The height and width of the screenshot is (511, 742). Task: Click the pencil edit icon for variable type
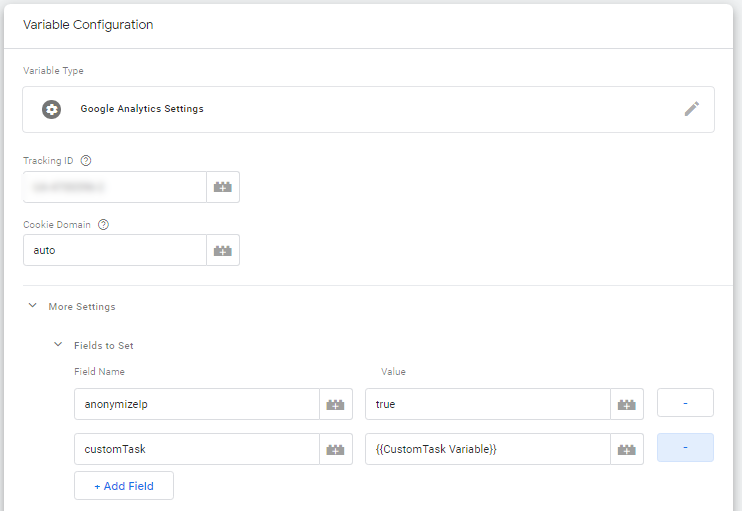coord(691,109)
